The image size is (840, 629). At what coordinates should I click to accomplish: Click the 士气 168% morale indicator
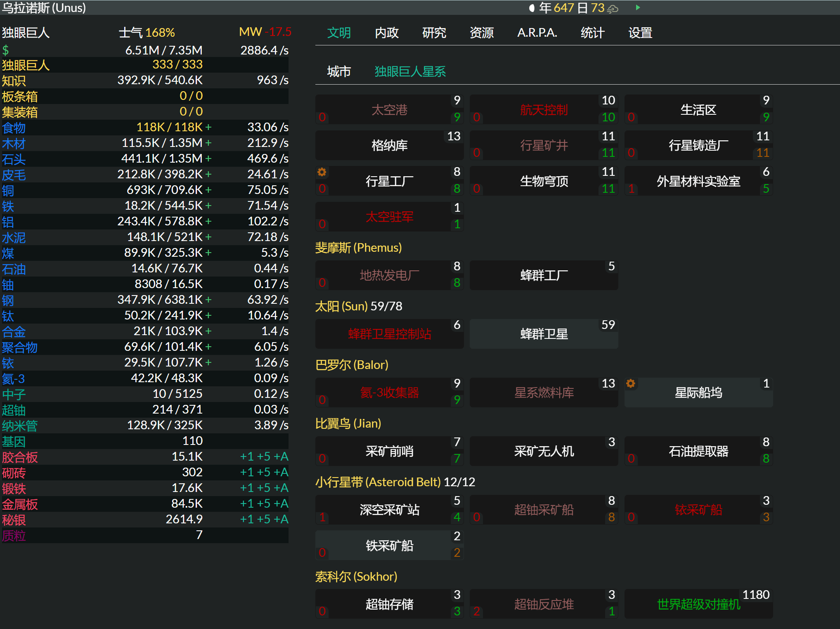click(x=147, y=33)
